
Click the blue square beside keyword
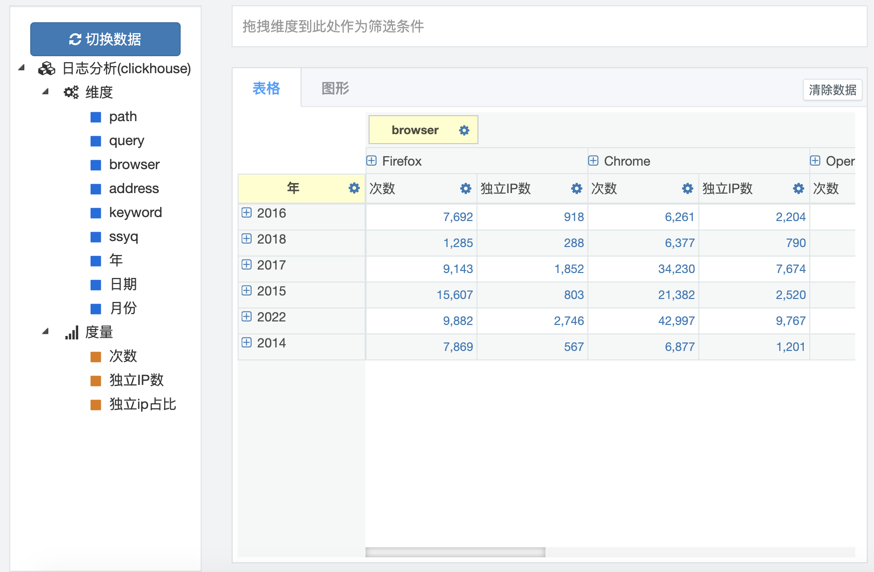(x=96, y=213)
